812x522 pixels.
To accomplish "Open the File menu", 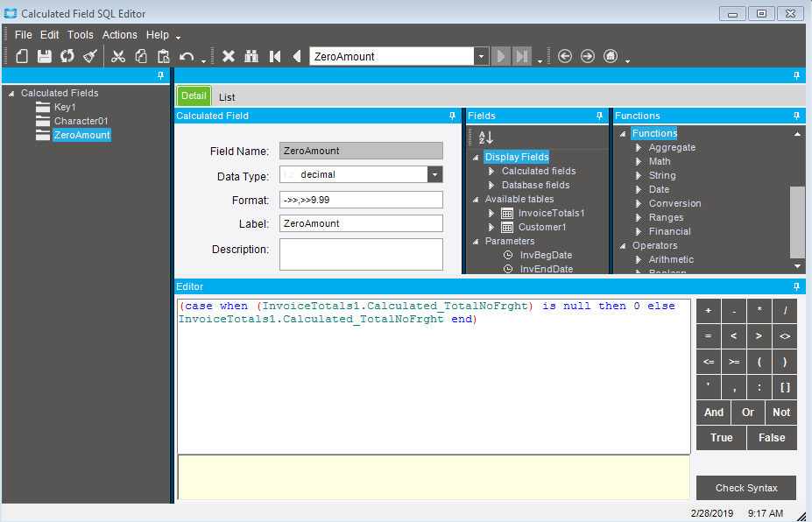I will tap(24, 35).
